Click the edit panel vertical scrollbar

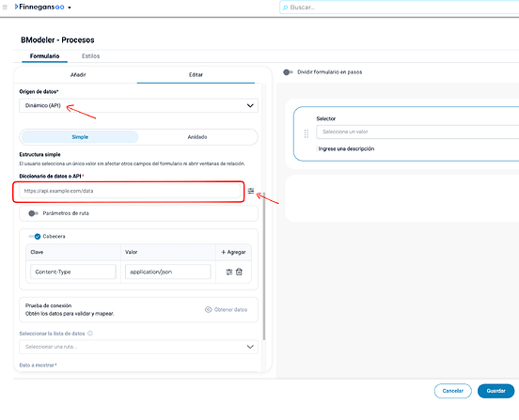(x=264, y=266)
